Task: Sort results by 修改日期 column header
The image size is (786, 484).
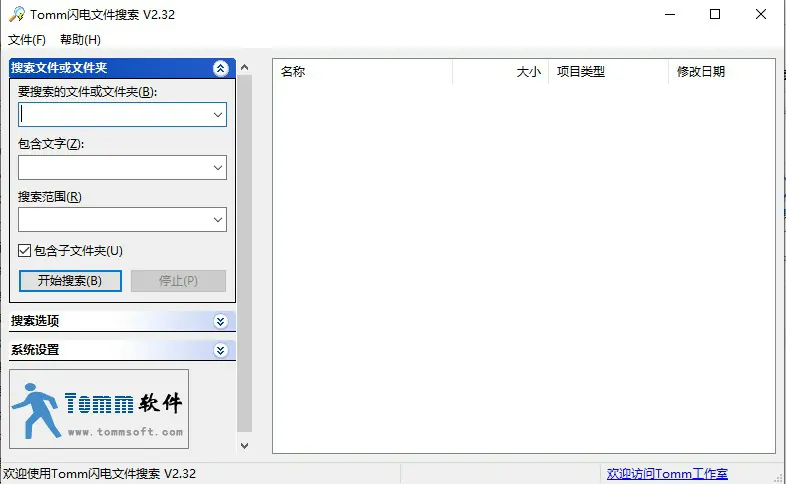Action: (721, 72)
